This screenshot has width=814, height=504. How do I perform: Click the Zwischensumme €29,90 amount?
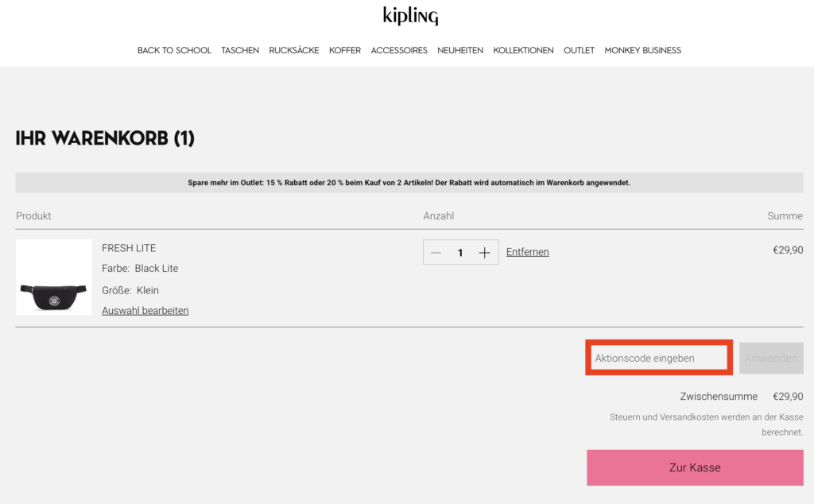click(x=788, y=397)
